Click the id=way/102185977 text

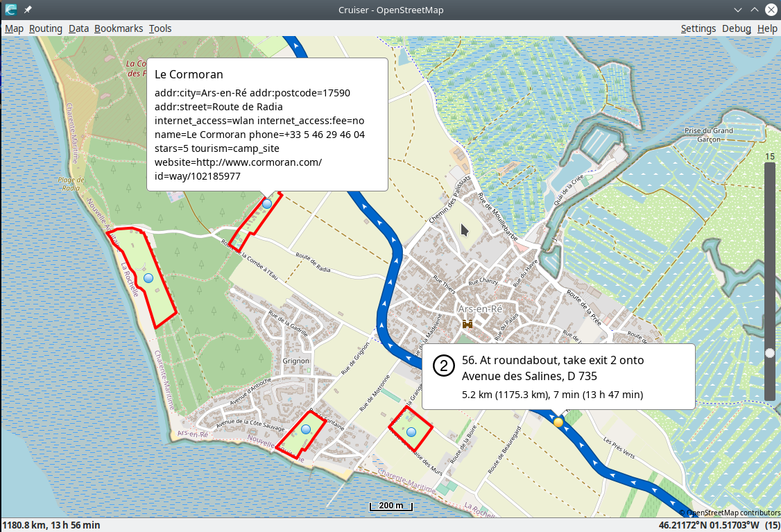coord(197,176)
